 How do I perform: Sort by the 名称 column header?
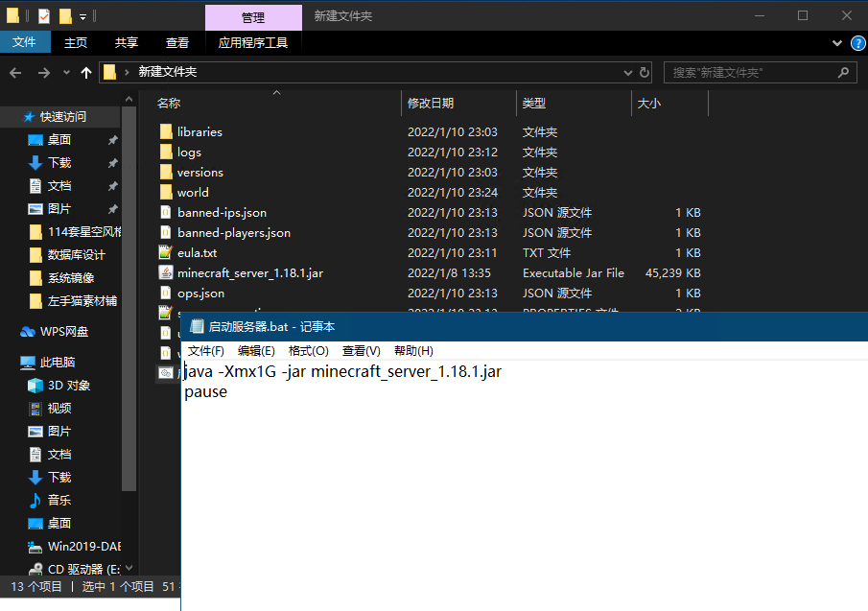169,103
